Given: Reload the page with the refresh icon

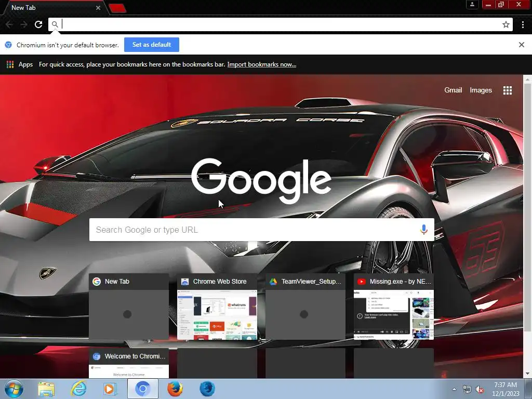Looking at the screenshot, I should click(x=38, y=24).
